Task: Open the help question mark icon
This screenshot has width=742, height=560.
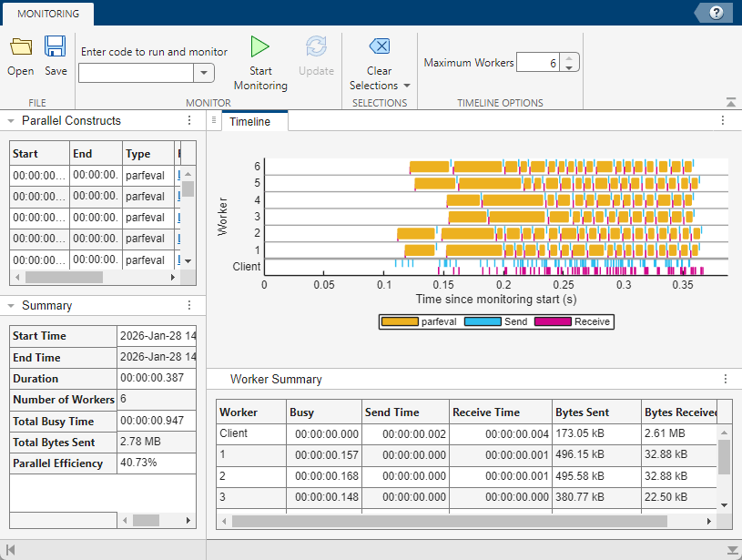Action: pyautogui.click(x=717, y=12)
